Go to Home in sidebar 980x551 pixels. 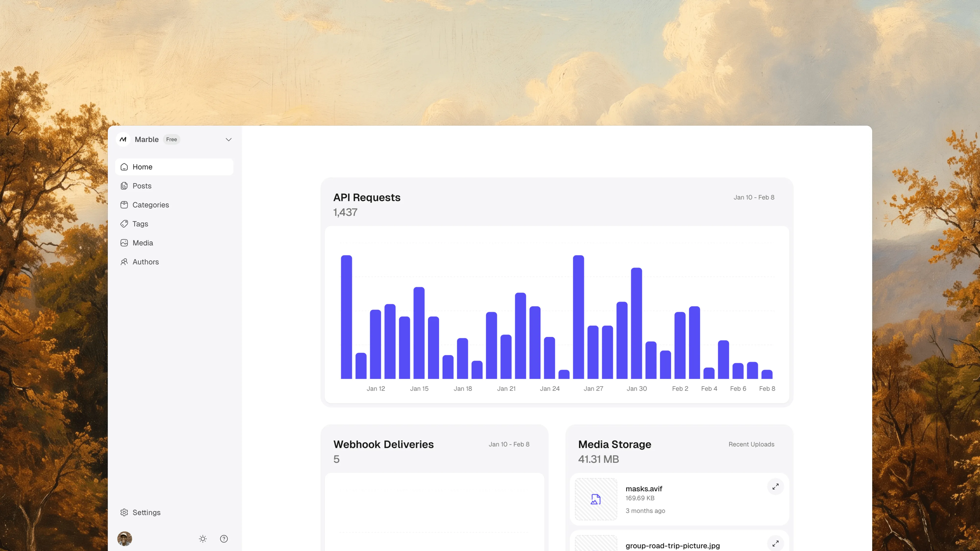[174, 167]
